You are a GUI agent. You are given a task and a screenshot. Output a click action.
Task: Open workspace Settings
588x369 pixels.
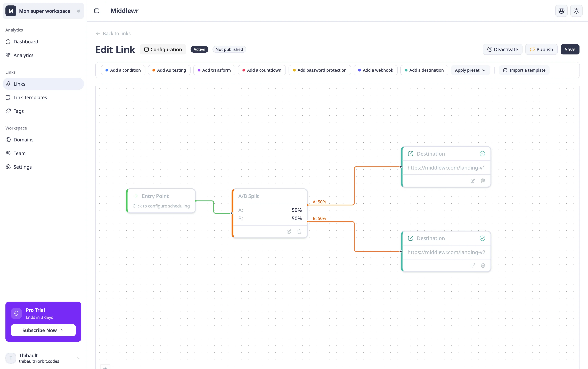tap(43, 167)
